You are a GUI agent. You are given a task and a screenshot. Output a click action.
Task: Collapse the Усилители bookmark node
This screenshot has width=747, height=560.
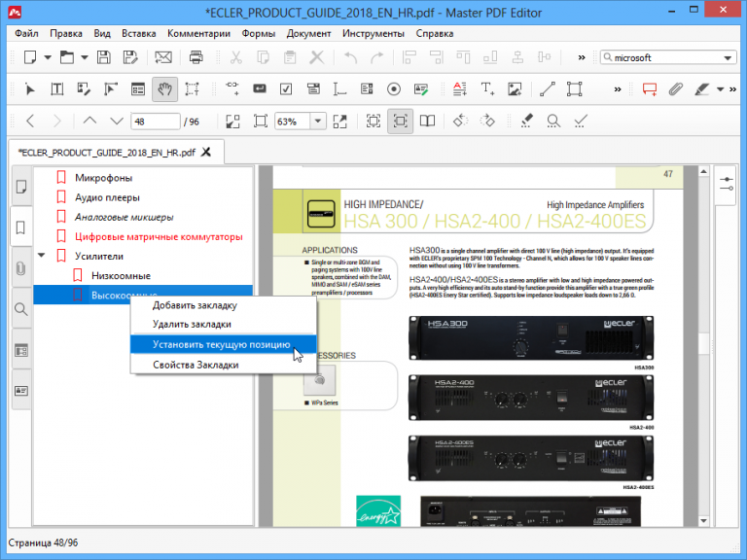(42, 256)
